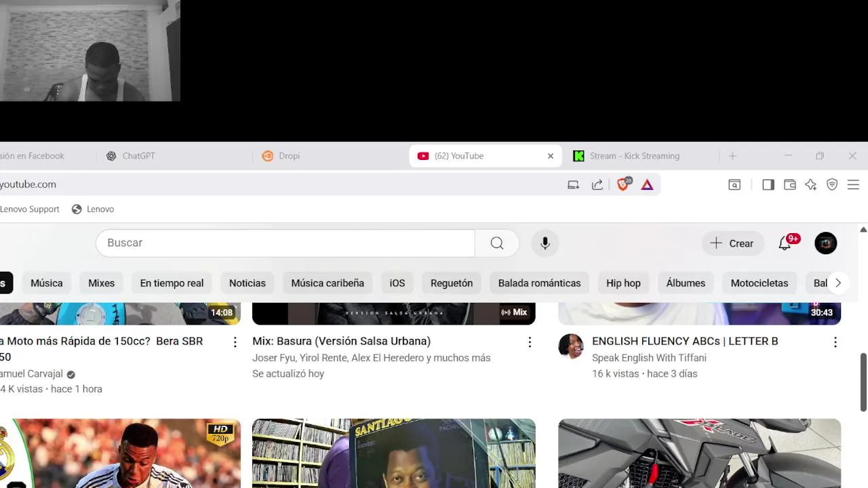Image resolution: width=868 pixels, height=488 pixels.
Task: Click the search tabs icon in toolbar
Action: [734, 184]
